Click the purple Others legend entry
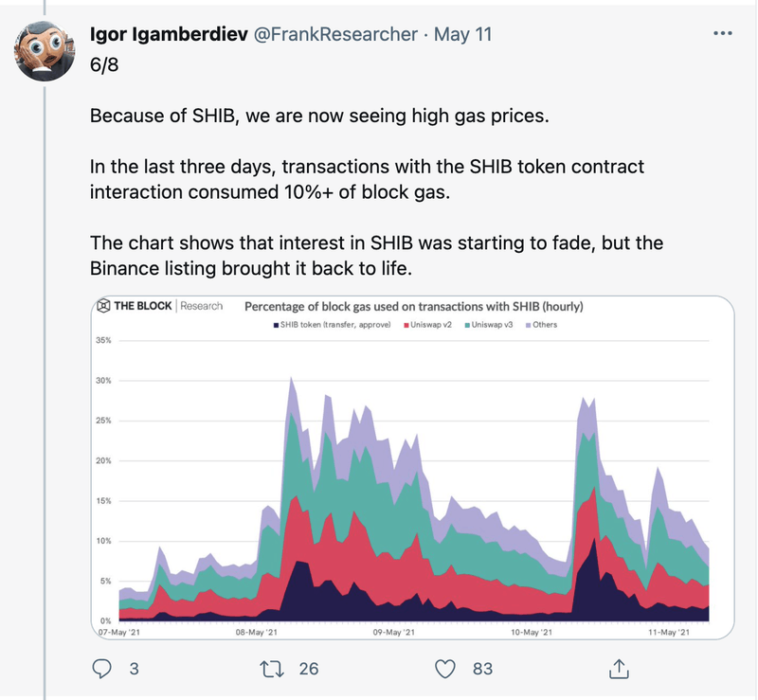Image resolution: width=758 pixels, height=700 pixels. (x=539, y=325)
